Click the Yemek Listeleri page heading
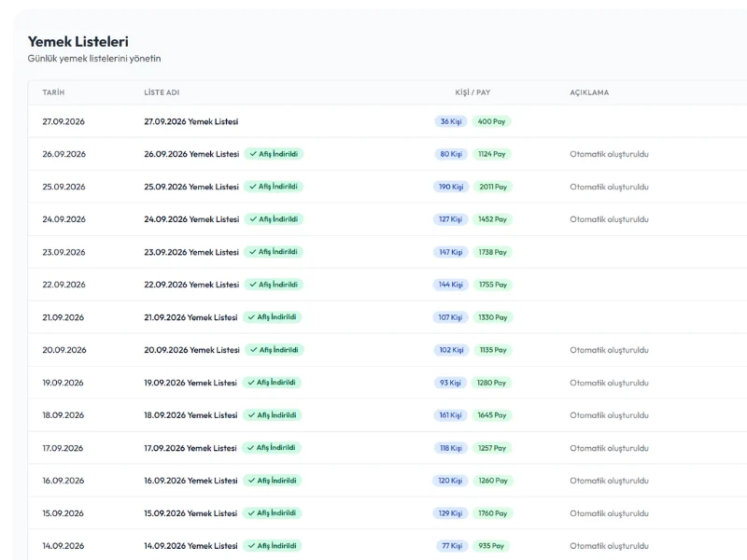 point(78,41)
